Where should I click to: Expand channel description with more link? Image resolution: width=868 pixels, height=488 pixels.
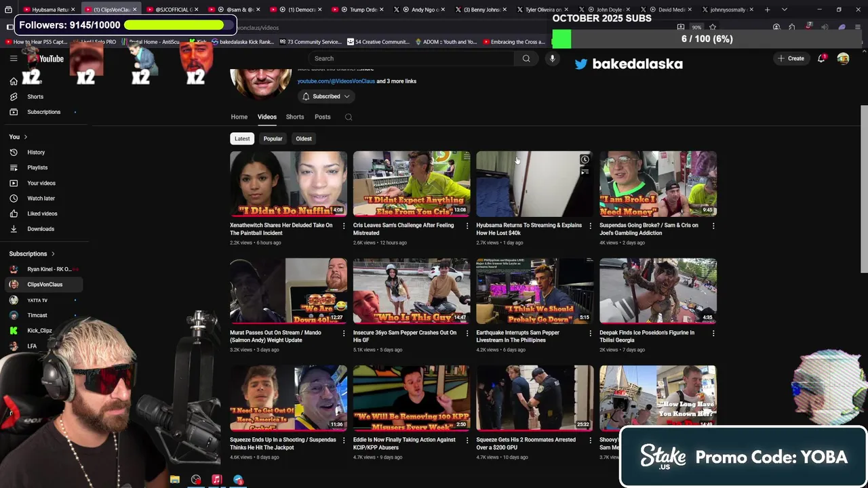pos(366,69)
